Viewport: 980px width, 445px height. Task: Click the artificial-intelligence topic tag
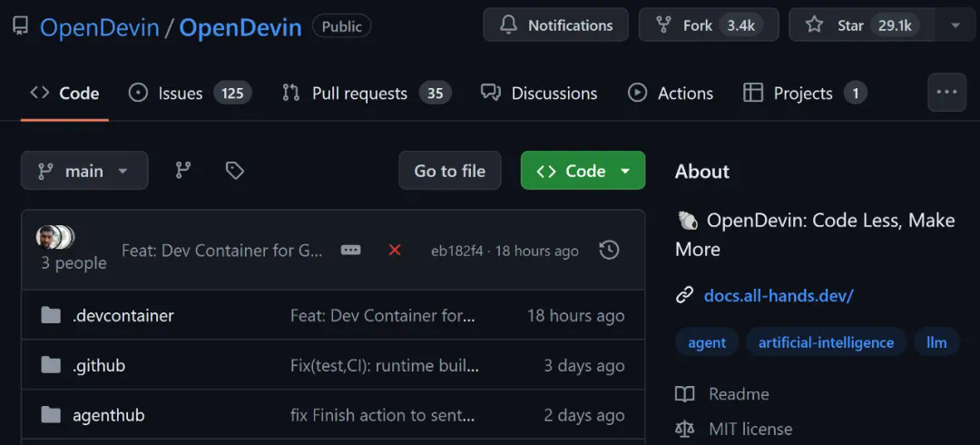click(x=826, y=342)
